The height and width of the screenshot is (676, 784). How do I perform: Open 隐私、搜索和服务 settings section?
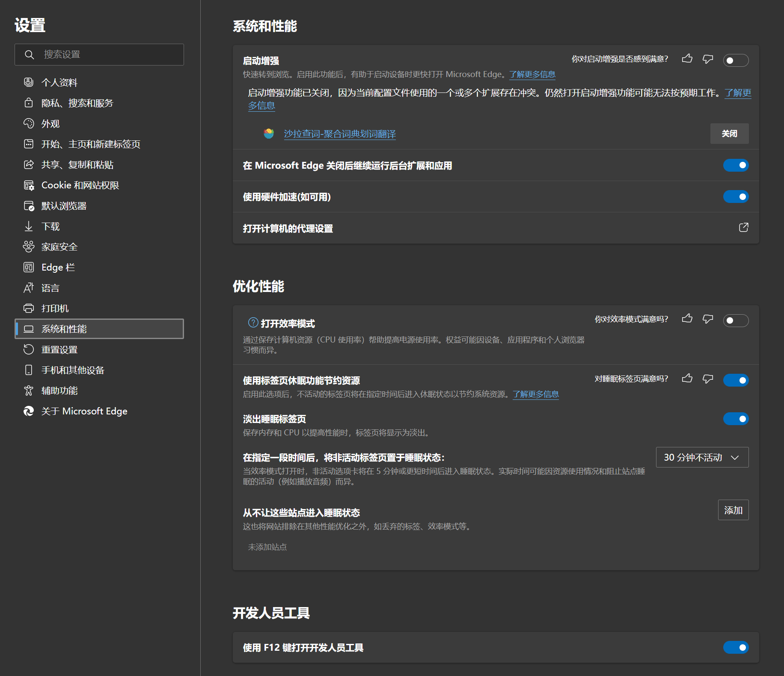click(77, 103)
